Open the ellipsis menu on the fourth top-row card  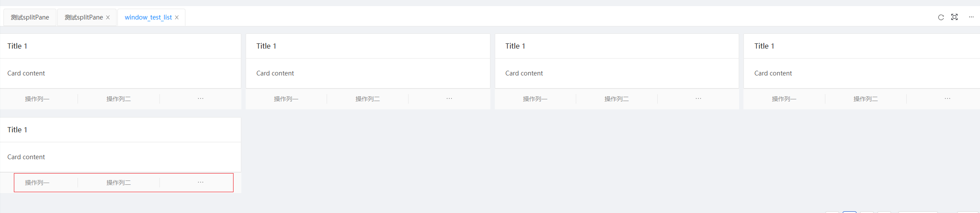[x=948, y=99]
